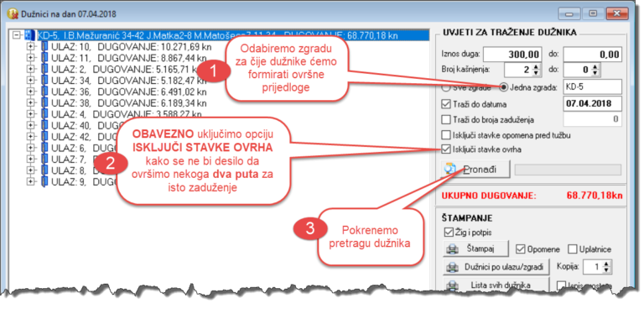644x309 pixels.
Task: Enable Isključi stavke opomena pred tužbu
Action: [445, 135]
